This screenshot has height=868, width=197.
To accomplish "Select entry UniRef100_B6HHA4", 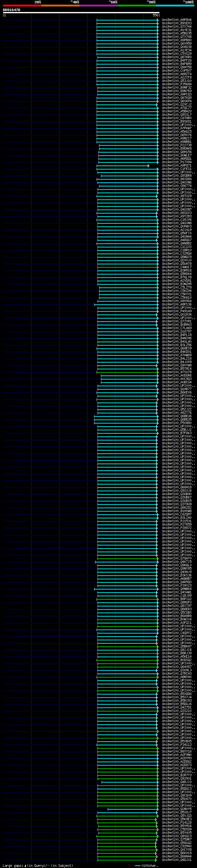I will (176, 856).
